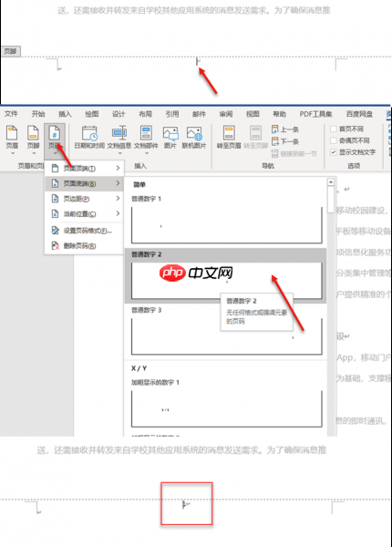This screenshot has width=392, height=547.
Task: Click the 转至页眉 go to header icon
Action: (229, 137)
